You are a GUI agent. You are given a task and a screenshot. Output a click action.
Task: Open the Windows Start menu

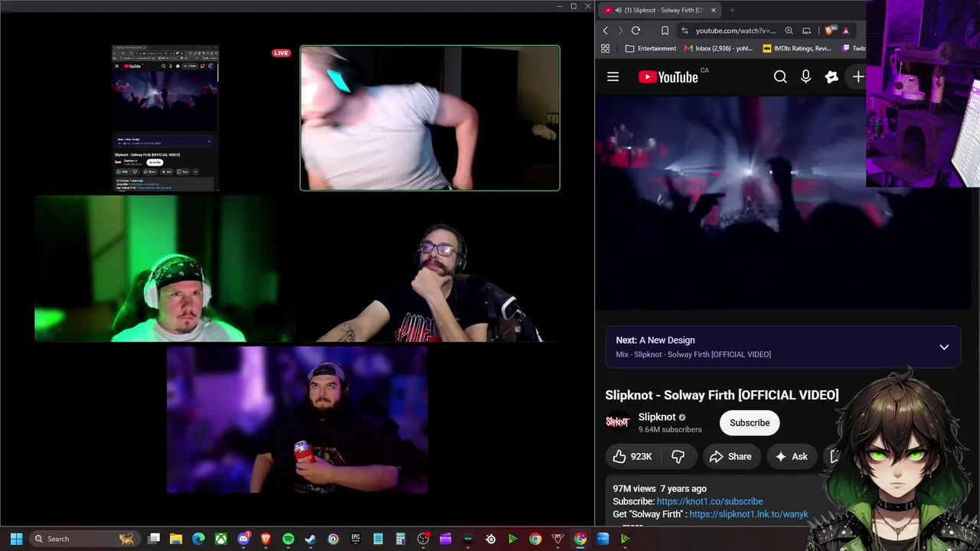coord(16,539)
